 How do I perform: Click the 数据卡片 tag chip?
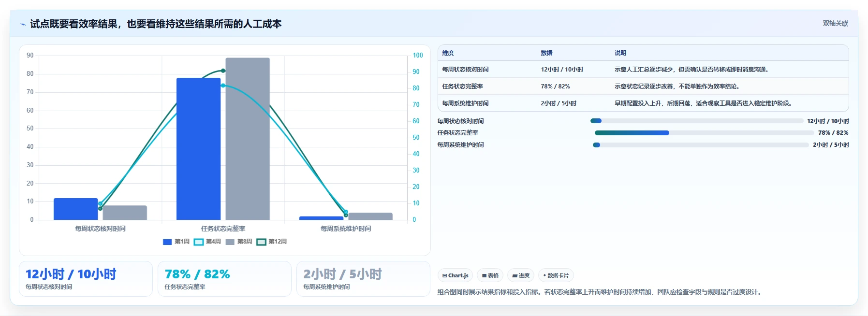pos(556,275)
